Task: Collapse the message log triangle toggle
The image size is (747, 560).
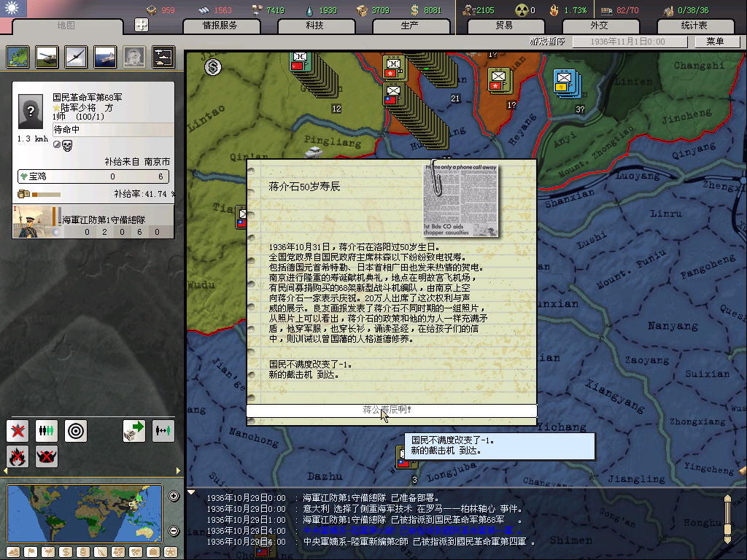Action: coord(190,492)
